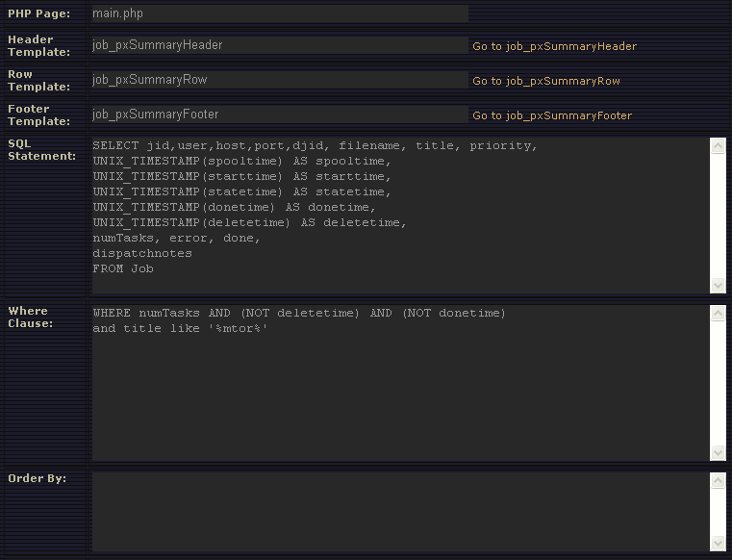Hit the Order By scrollbar up arrow
The width and height of the screenshot is (732, 560).
[x=718, y=479]
